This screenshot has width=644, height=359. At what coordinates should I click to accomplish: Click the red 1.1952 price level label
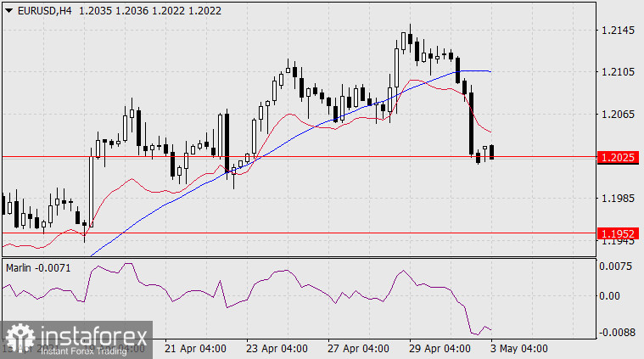(619, 233)
